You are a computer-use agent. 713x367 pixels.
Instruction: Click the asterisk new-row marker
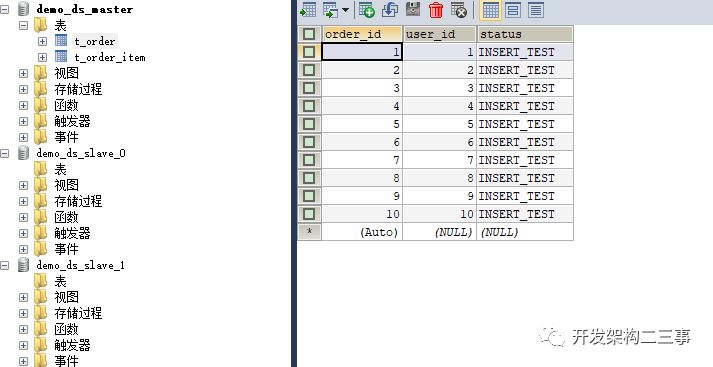[310, 232]
